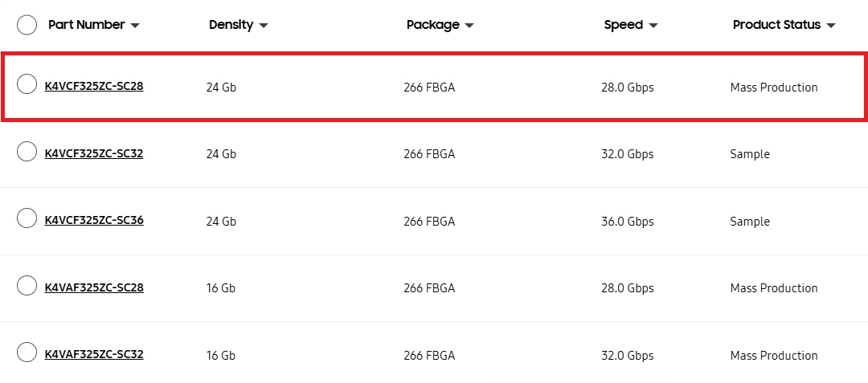The image size is (868, 383).
Task: Mark the K4VAF325ZC-SC32 row checkbox
Action: coord(27,352)
